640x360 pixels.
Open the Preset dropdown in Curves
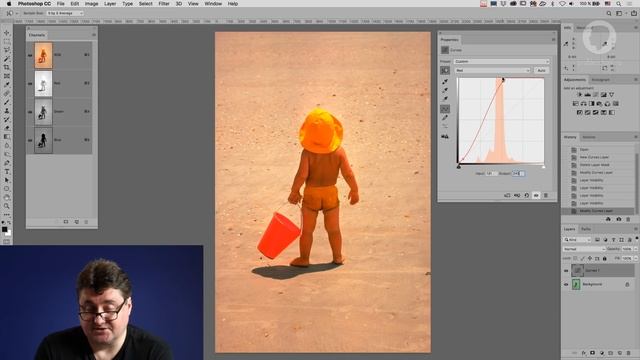pyautogui.click(x=502, y=62)
